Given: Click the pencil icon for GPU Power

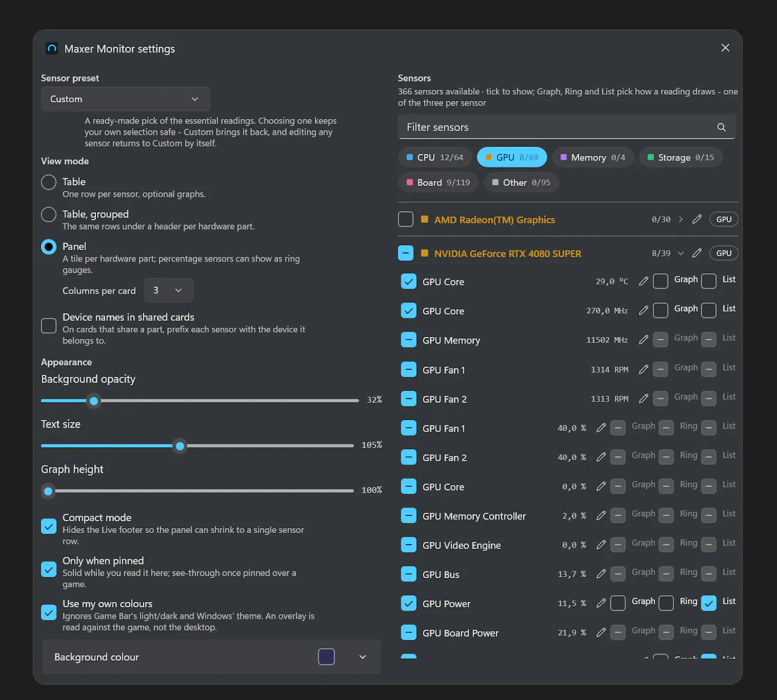Looking at the screenshot, I should [x=601, y=603].
